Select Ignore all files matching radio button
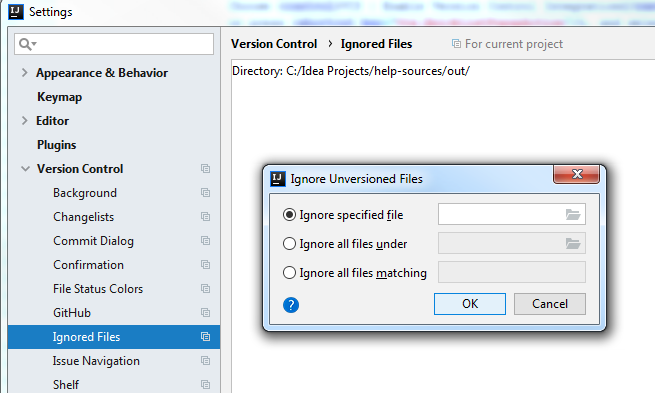The width and height of the screenshot is (655, 393). pos(289,273)
